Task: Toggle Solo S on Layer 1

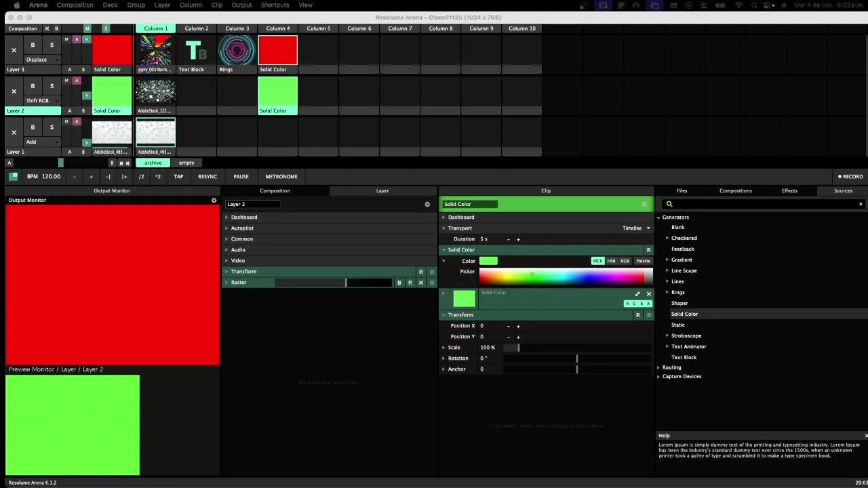Action: click(52, 127)
